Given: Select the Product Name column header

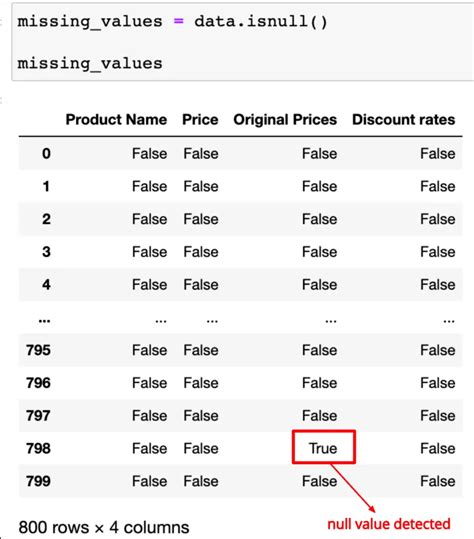Looking at the screenshot, I should (x=116, y=120).
